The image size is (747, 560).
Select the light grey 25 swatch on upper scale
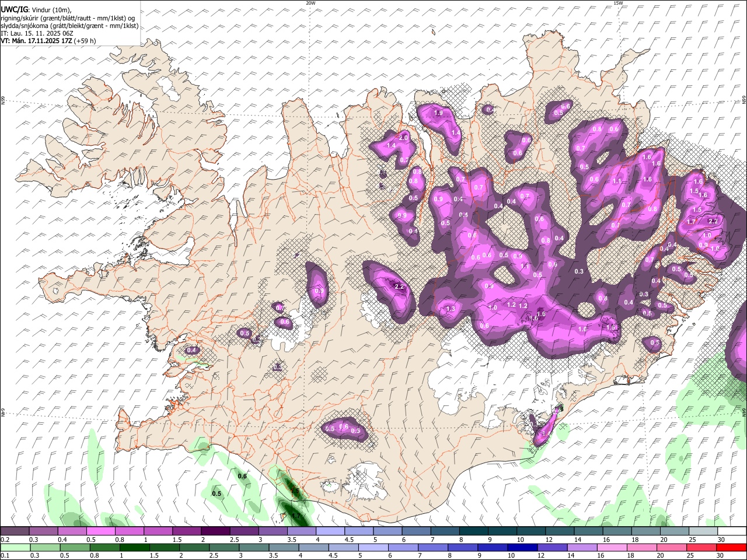click(704, 531)
